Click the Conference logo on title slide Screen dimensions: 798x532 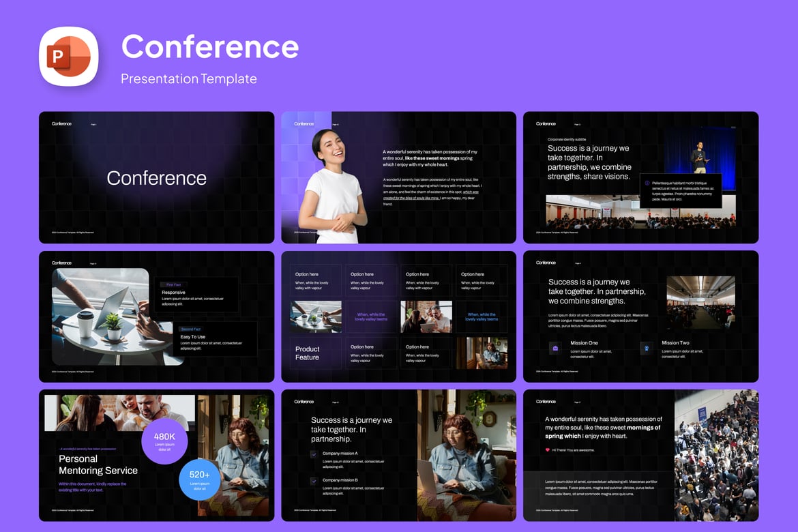[61, 123]
